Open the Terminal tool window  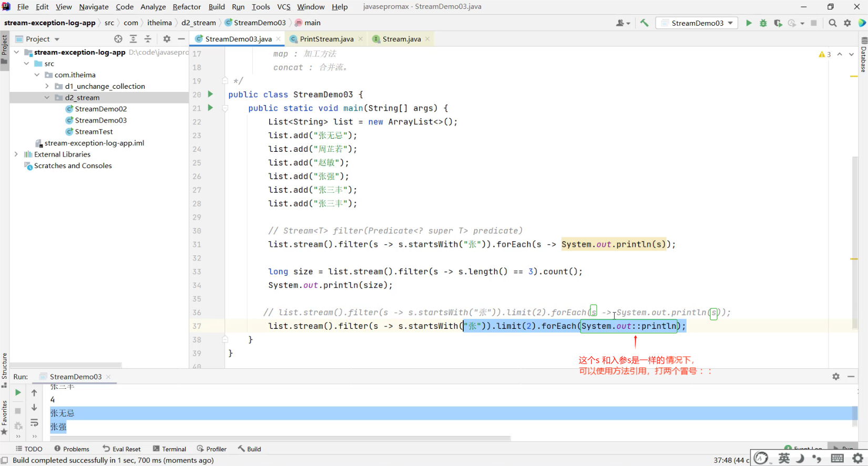pyautogui.click(x=169, y=449)
